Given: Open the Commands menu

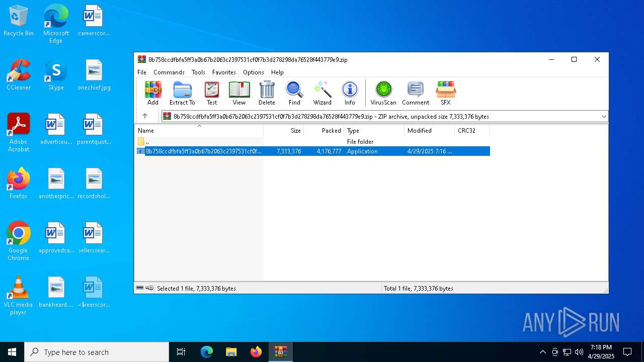Looking at the screenshot, I should click(169, 72).
